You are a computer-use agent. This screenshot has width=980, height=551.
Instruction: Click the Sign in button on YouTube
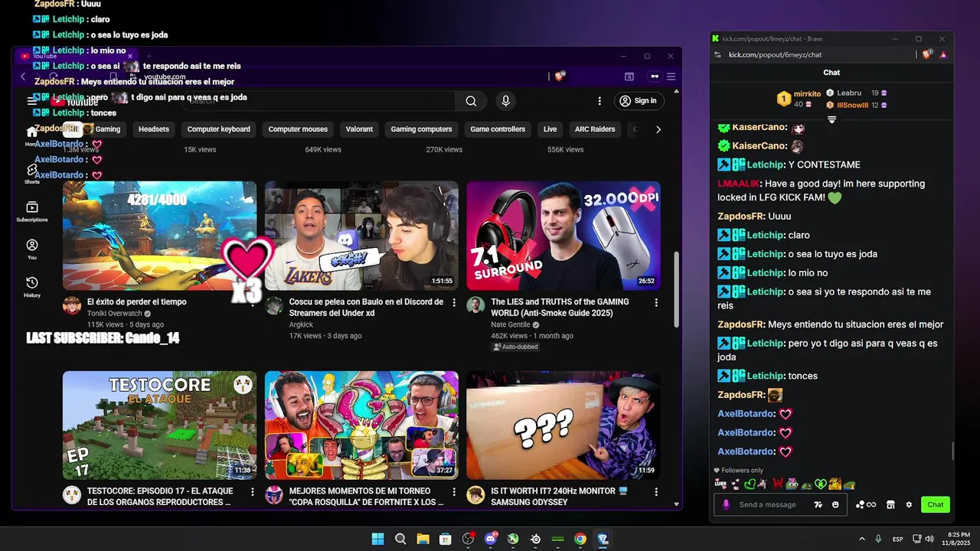[x=639, y=101]
